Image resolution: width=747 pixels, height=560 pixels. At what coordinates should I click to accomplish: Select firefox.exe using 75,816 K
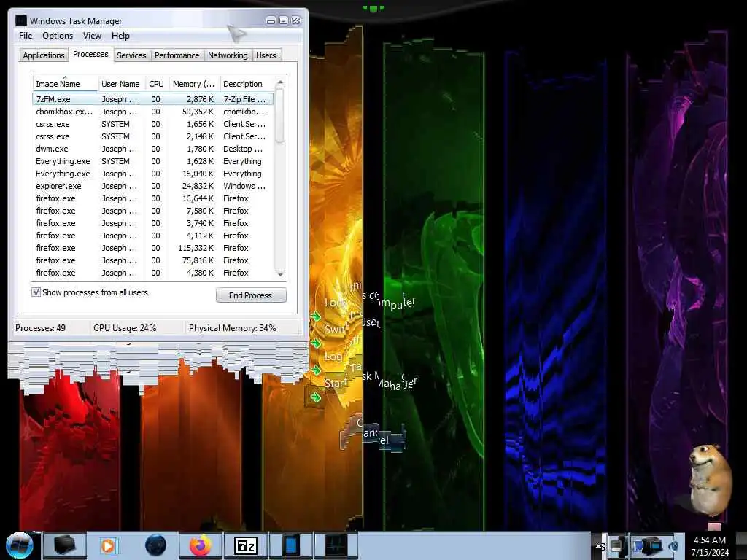click(x=153, y=260)
